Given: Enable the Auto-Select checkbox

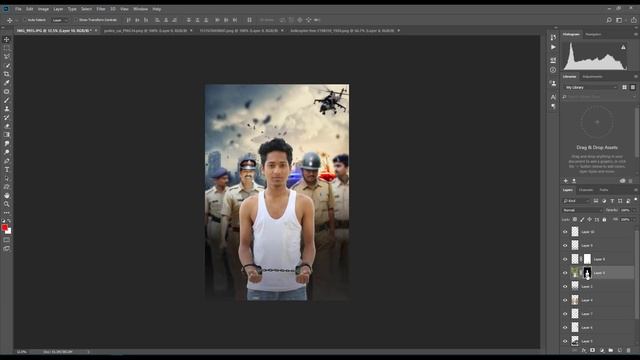Looking at the screenshot, I should click(x=24, y=20).
